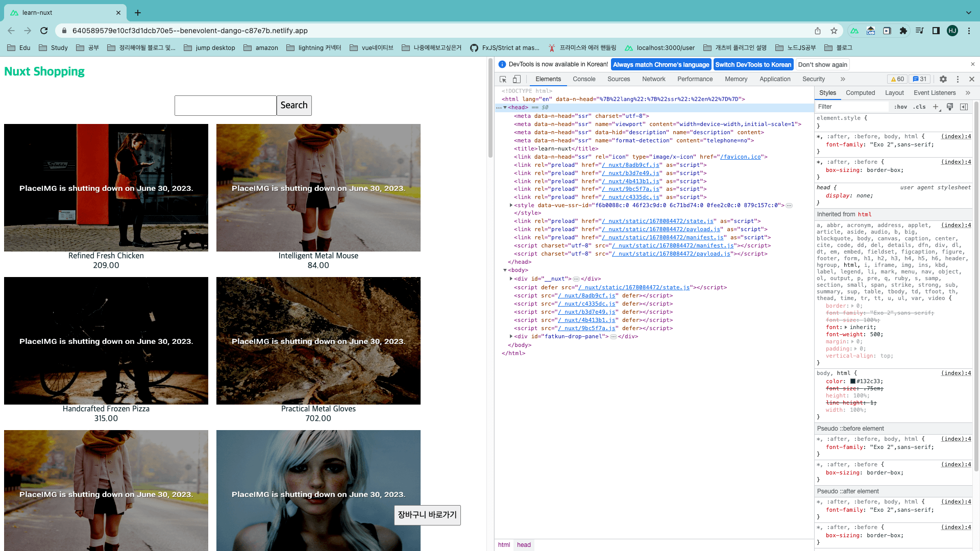
Task: Focus the product search input field
Action: point(226,105)
